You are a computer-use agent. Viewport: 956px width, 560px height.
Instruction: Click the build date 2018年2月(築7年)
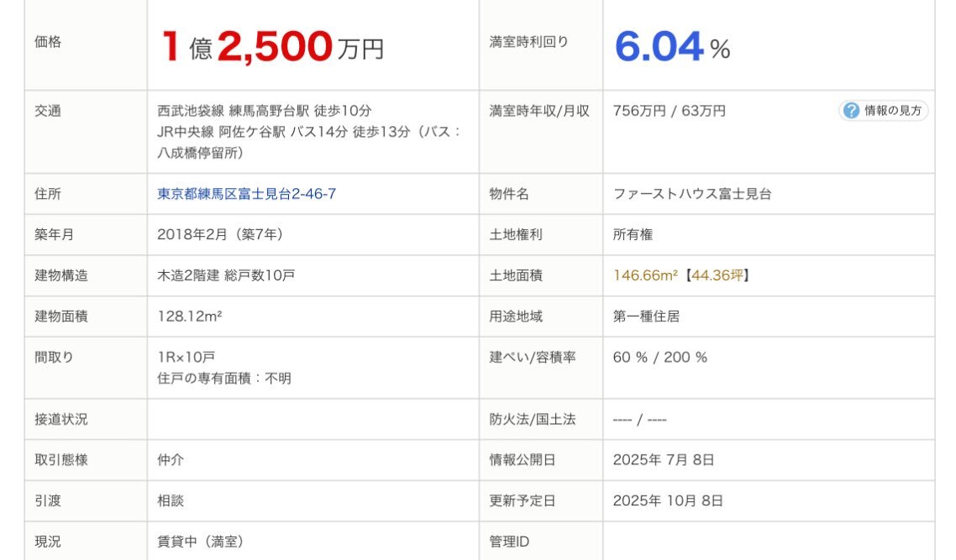220,234
